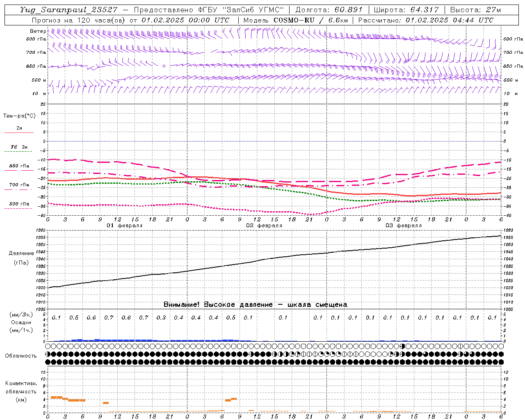Click the "Осадки" precipitation label
The height and width of the screenshot is (420, 525).
pyautogui.click(x=21, y=322)
